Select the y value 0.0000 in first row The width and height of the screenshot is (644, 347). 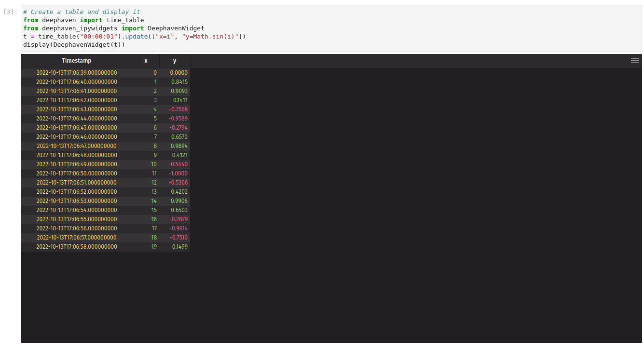(178, 73)
